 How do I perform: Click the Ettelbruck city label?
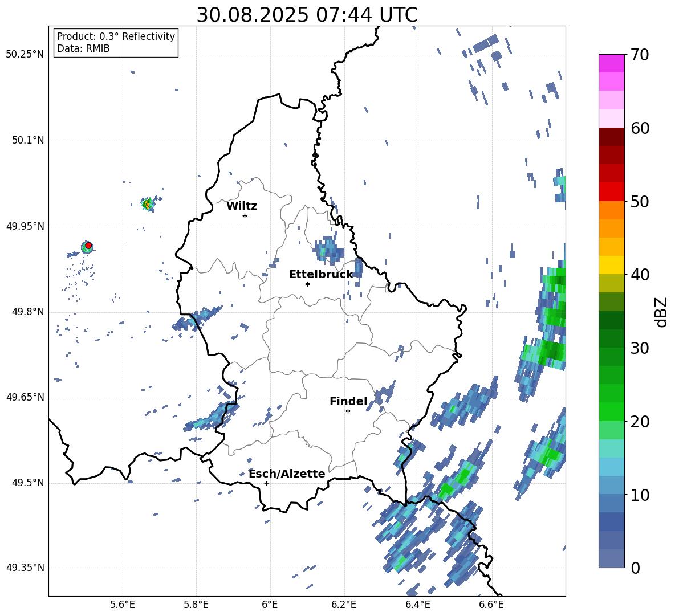(321, 275)
